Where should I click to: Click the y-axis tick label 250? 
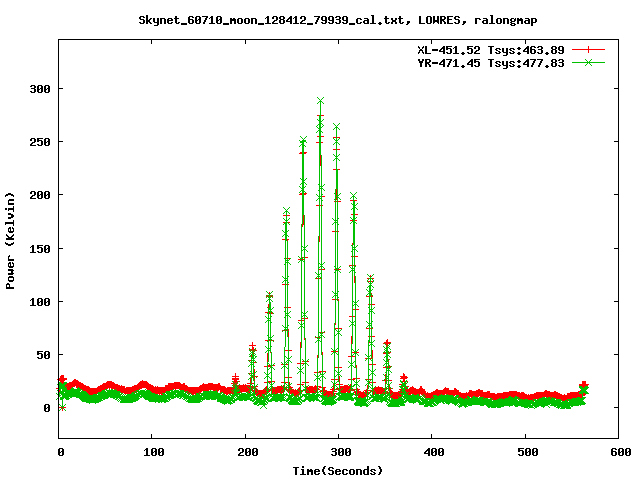40,142
